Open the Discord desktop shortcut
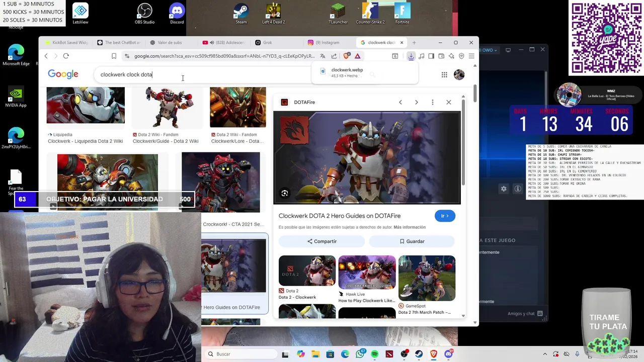The height and width of the screenshot is (362, 644). (x=177, y=14)
